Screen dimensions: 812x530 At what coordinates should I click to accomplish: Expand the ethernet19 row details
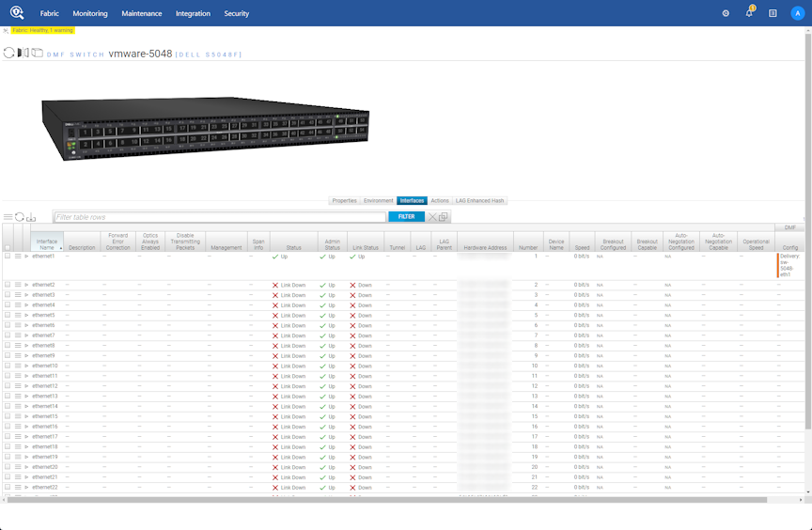26,457
